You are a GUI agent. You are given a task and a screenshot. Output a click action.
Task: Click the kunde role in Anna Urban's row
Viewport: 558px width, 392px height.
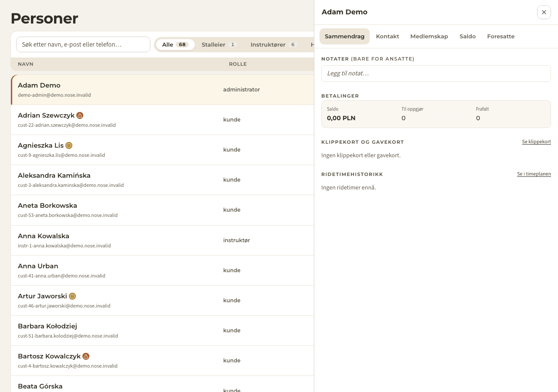232,270
